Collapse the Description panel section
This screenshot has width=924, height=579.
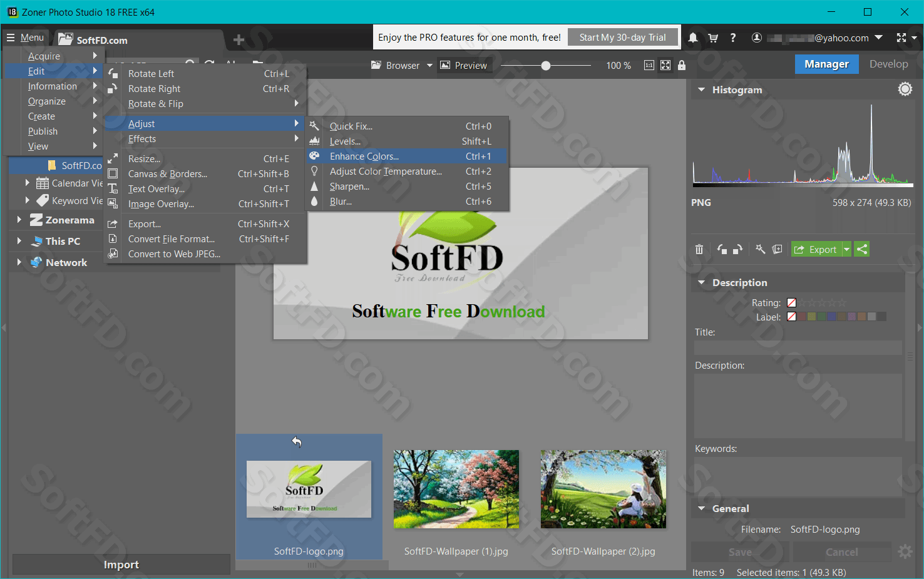click(702, 282)
